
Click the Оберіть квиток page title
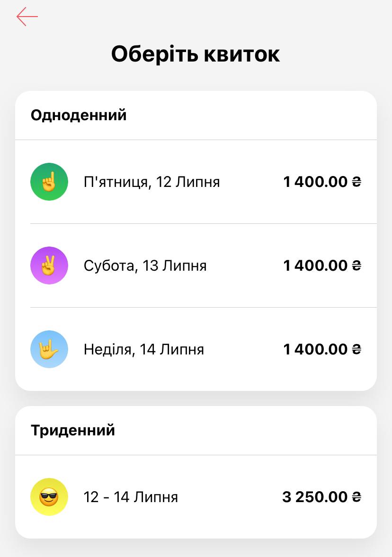196,54
